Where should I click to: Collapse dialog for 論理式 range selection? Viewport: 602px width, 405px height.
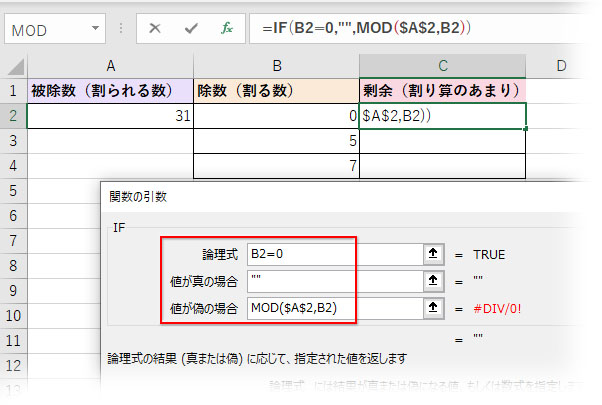click(x=433, y=253)
